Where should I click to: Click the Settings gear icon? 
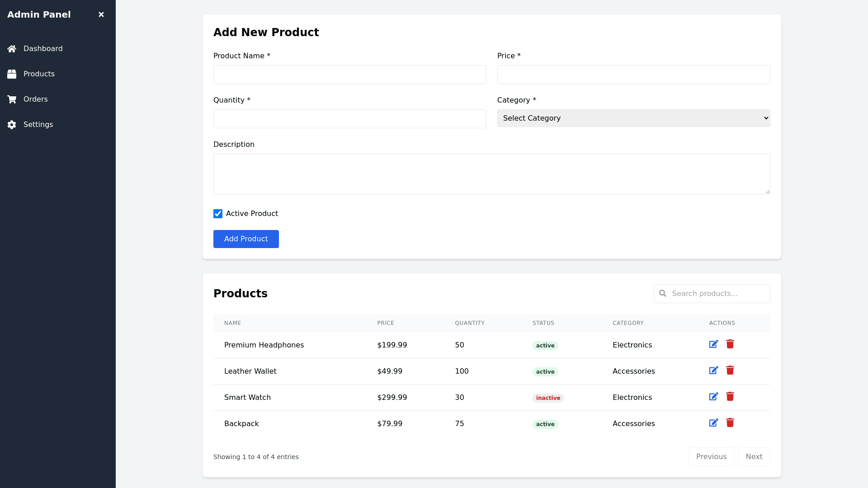pyautogui.click(x=12, y=125)
